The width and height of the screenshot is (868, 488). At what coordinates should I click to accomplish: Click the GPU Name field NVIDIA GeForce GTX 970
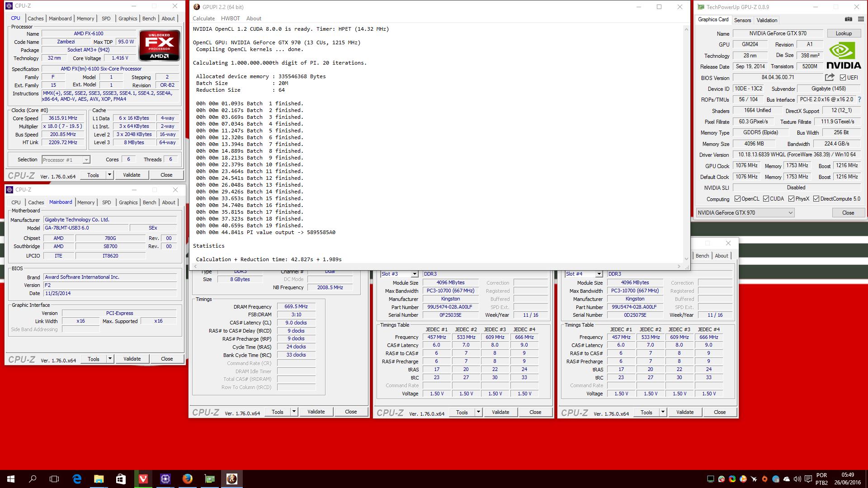(778, 33)
